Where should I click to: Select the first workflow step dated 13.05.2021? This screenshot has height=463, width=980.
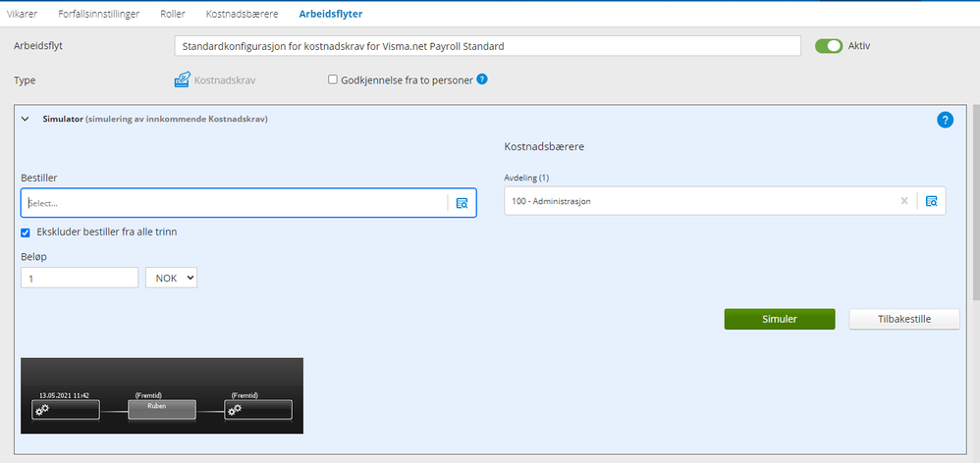pos(66,410)
